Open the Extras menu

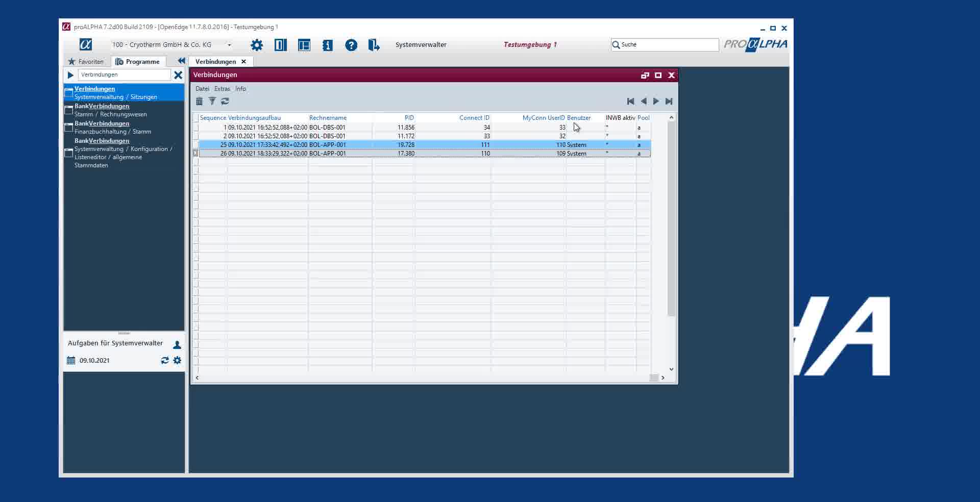(x=222, y=89)
